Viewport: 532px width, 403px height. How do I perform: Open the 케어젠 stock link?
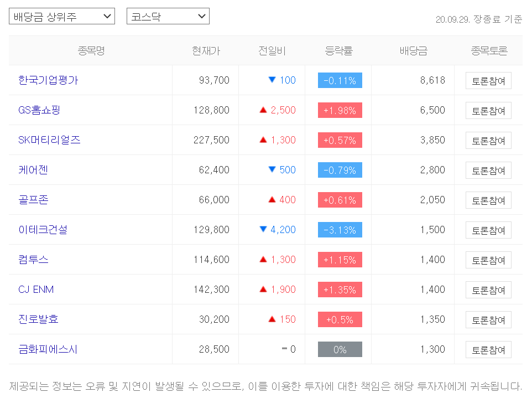coord(33,170)
